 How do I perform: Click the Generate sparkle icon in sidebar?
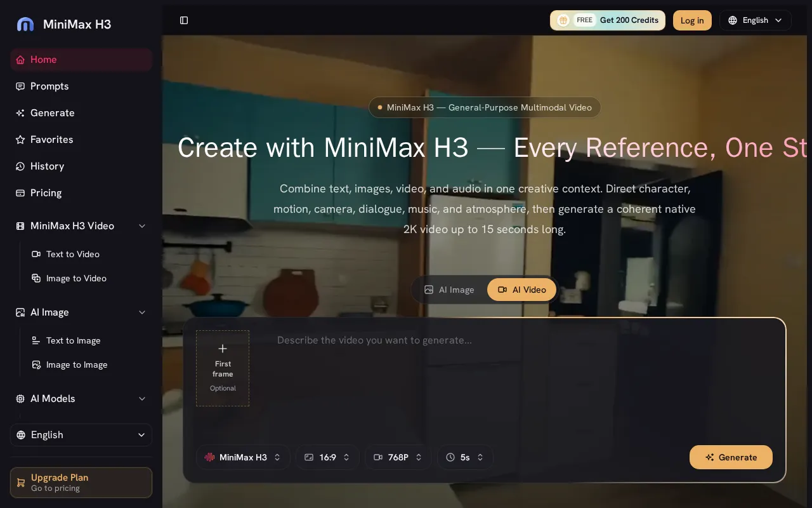tap(20, 113)
